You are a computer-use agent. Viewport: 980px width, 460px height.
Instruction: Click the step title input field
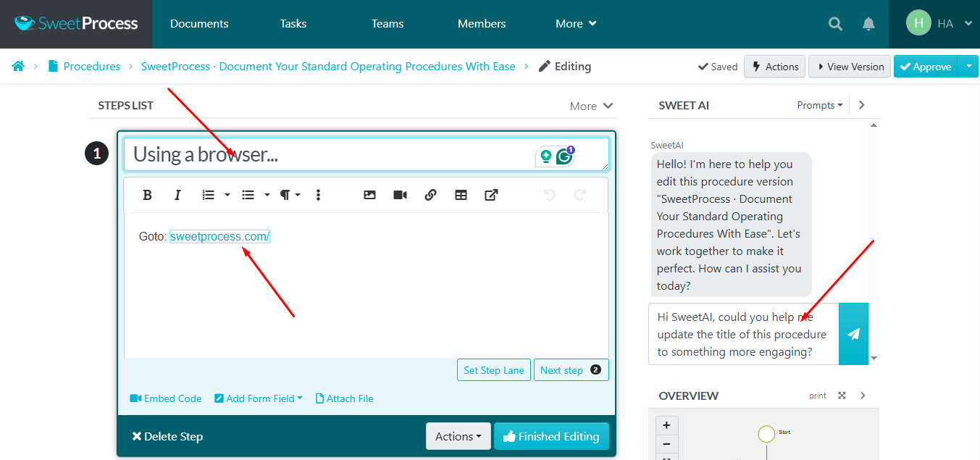click(367, 154)
